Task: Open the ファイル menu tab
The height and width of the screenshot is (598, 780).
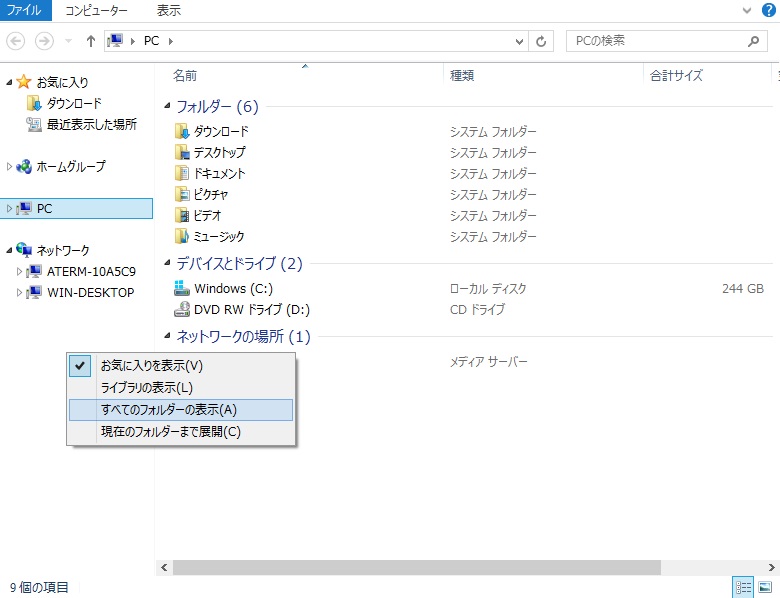Action: [25, 11]
